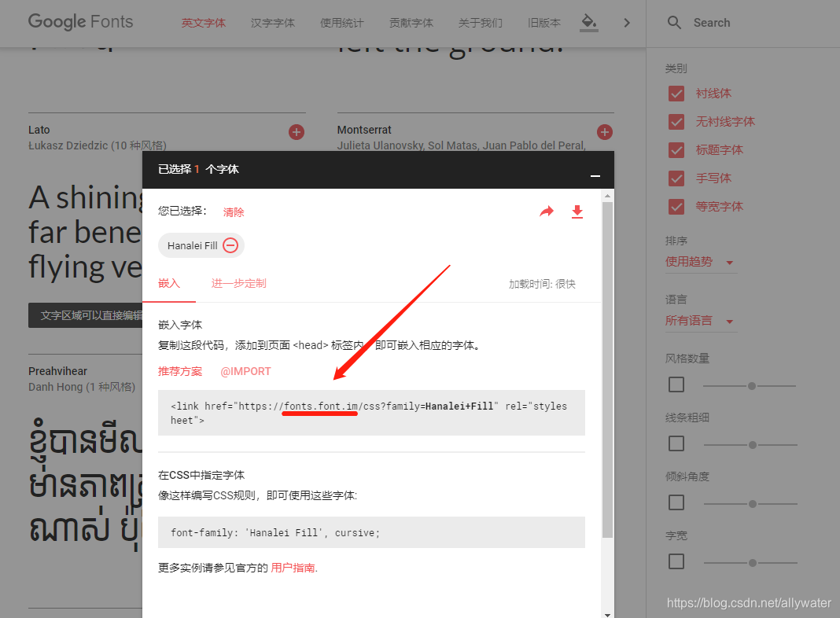Adjust the 风格数量 slider handle

coord(752,385)
